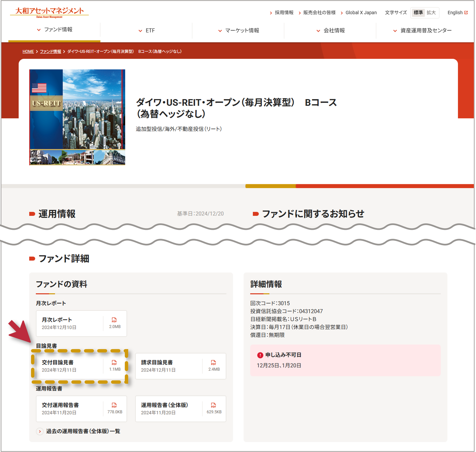Open the 運用報告書(全体版) PDF icon
Screen dimensions: 476x452
214,406
